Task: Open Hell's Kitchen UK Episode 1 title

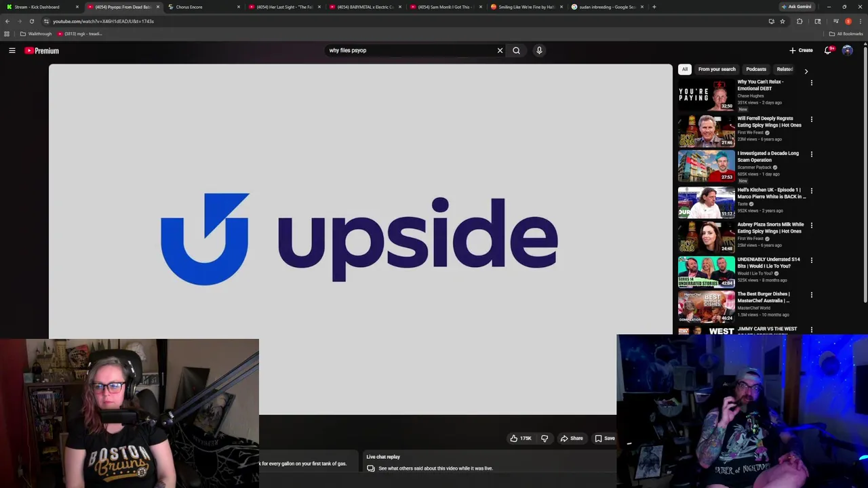Action: click(x=772, y=193)
